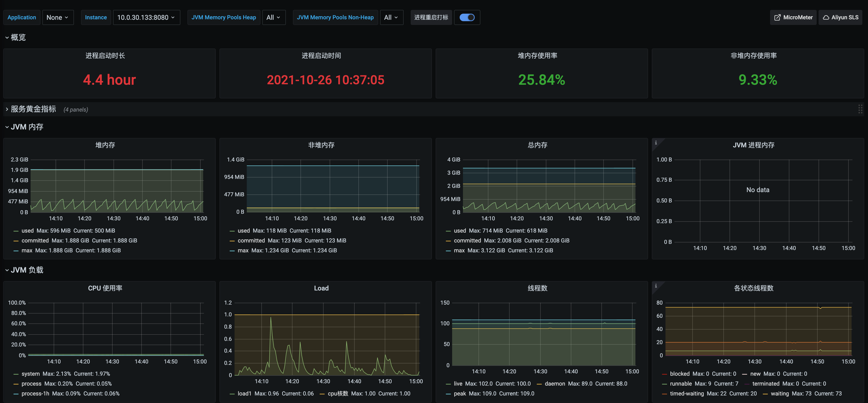Click the Aliyun SLS cloud icon

coord(826,17)
